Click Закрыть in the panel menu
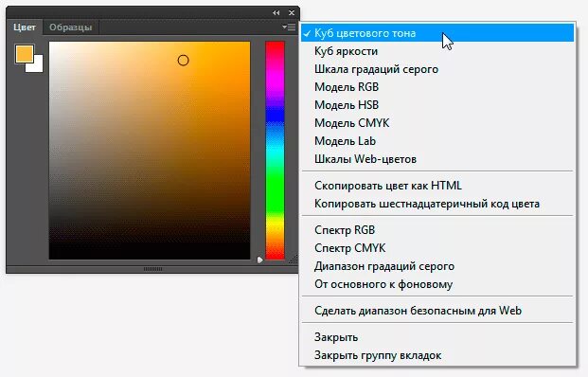 (437, 337)
